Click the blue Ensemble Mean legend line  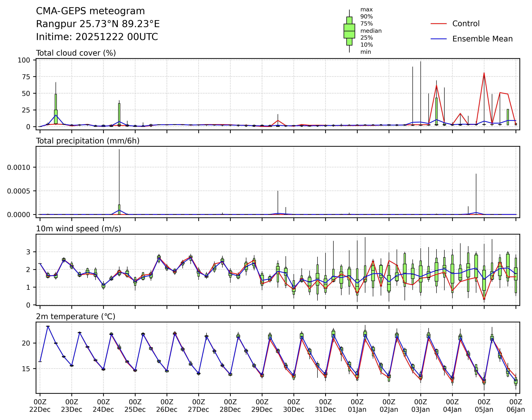(x=438, y=39)
